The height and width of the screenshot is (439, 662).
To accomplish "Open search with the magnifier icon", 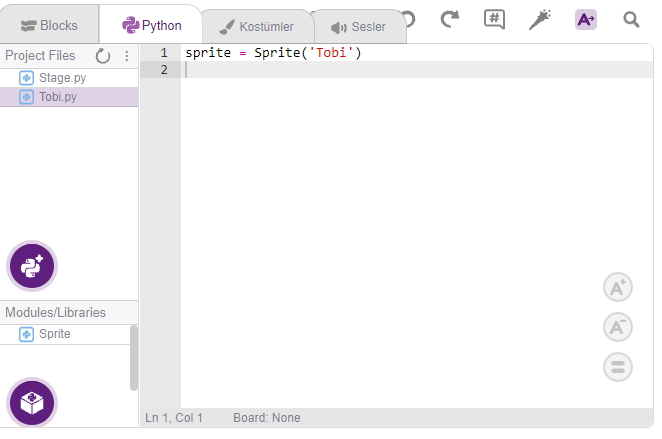I will tap(631, 19).
